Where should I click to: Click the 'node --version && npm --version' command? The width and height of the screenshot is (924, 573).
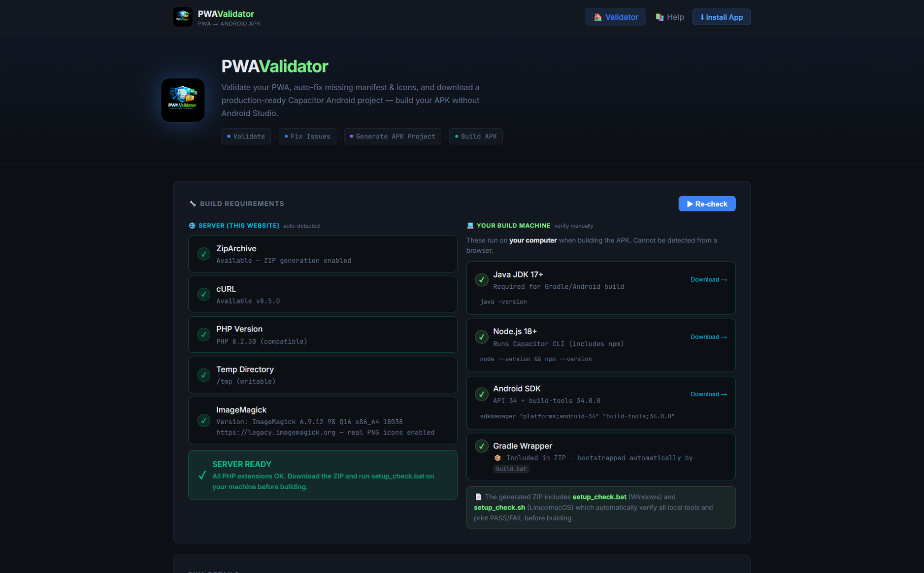click(535, 359)
